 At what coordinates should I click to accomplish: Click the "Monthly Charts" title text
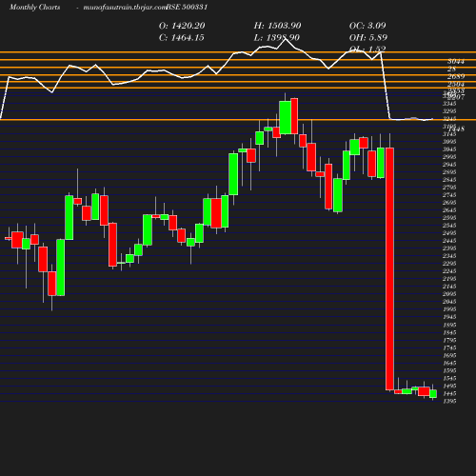pos(35,7)
